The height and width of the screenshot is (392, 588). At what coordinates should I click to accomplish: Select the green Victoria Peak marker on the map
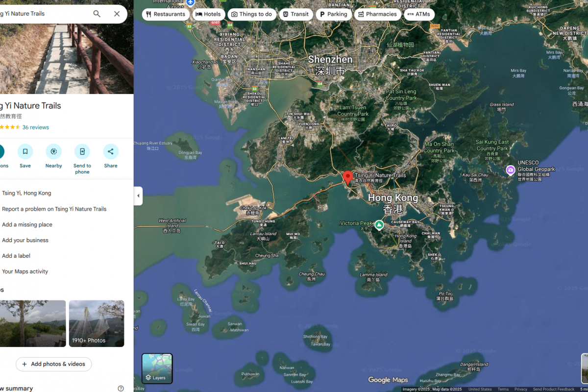[x=379, y=225]
